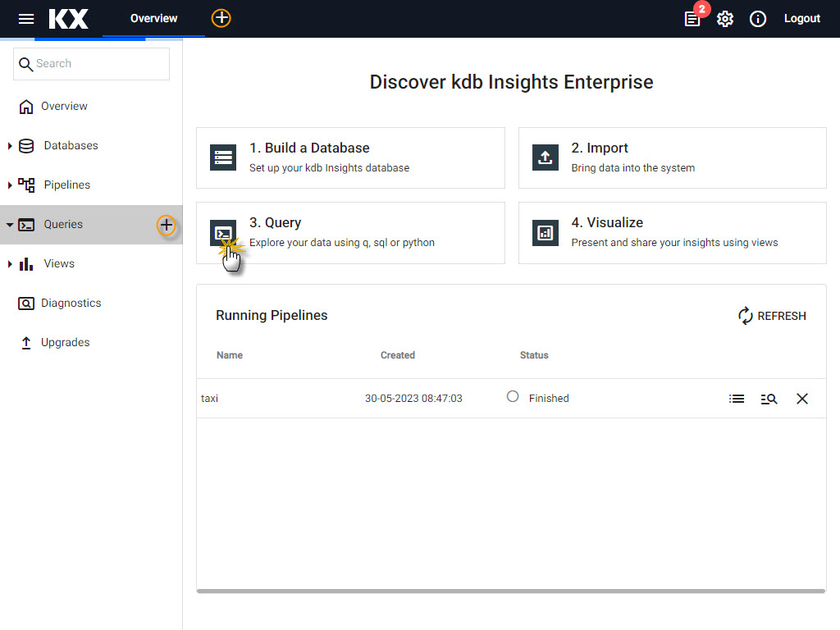Open taxi pipeline diagnostics search icon
This screenshot has height=630, width=840.
coord(769,399)
